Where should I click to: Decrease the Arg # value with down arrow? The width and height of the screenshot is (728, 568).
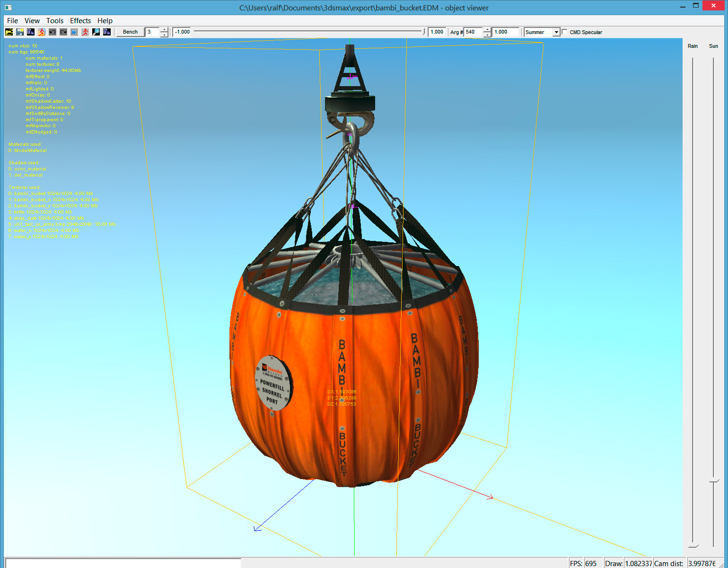(487, 35)
